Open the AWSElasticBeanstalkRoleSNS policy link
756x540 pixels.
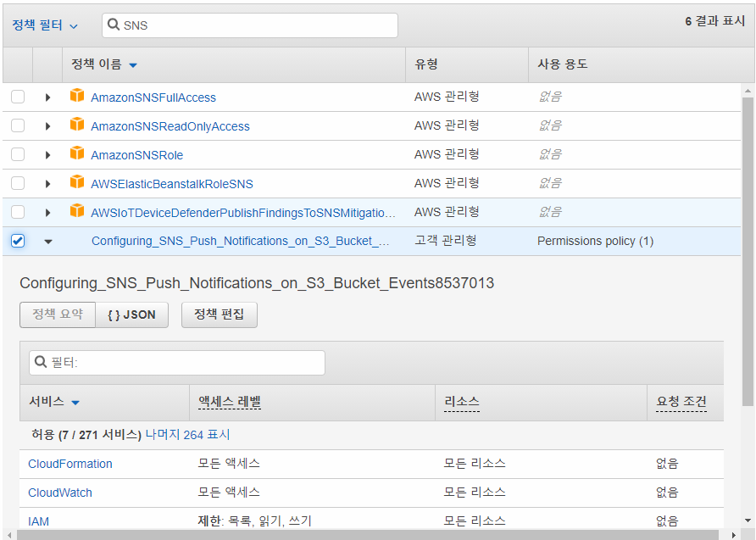172,184
